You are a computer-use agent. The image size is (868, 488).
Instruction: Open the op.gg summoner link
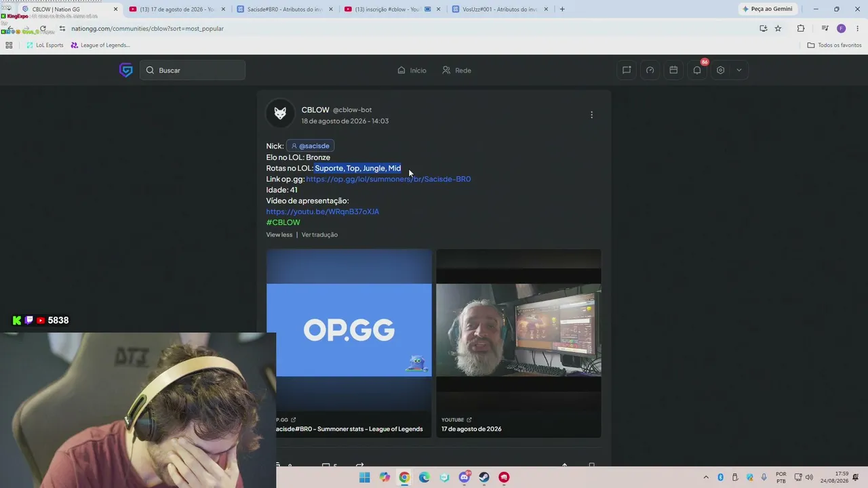tap(388, 179)
